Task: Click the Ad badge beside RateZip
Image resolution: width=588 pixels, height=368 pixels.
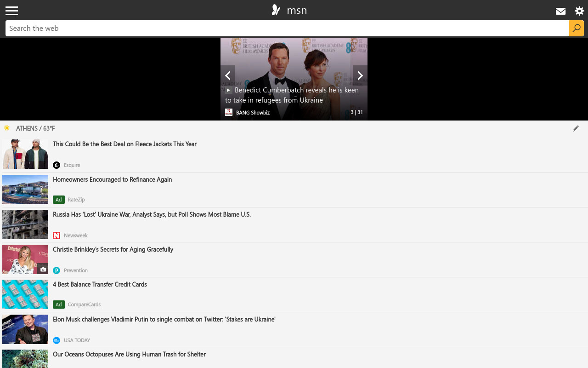Action: click(x=58, y=200)
